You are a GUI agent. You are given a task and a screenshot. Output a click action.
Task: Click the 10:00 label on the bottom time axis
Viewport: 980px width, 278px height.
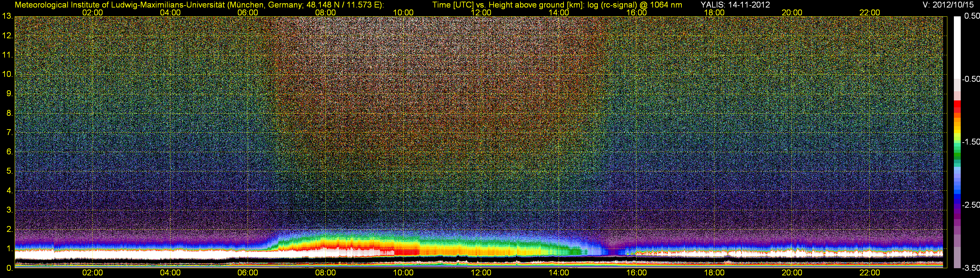tap(403, 273)
